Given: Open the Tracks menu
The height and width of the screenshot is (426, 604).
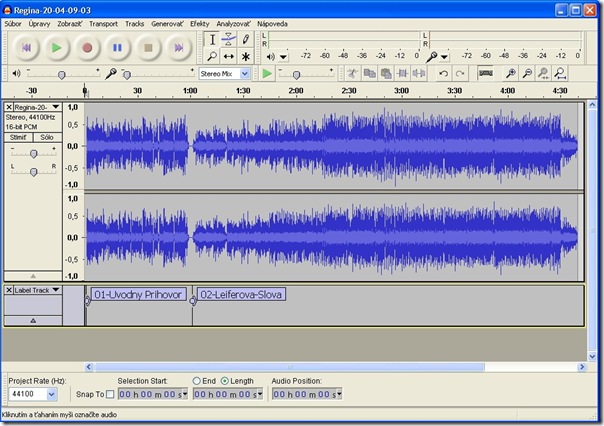Looking at the screenshot, I should pos(134,24).
